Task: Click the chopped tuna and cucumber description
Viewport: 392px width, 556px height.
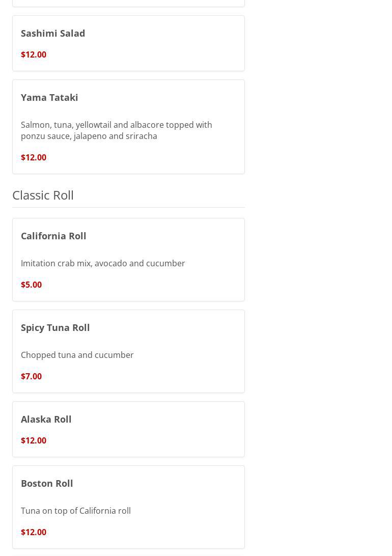Action: click(77, 355)
